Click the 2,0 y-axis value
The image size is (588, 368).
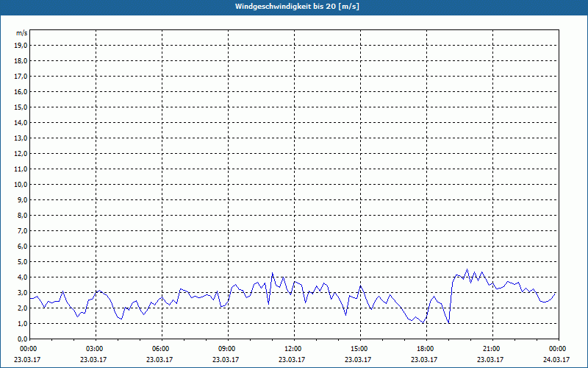tap(23, 308)
